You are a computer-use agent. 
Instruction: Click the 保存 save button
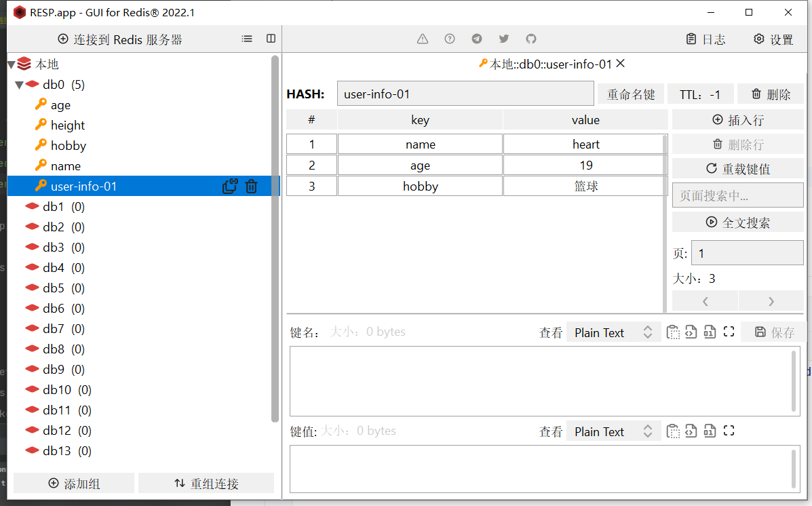[774, 332]
